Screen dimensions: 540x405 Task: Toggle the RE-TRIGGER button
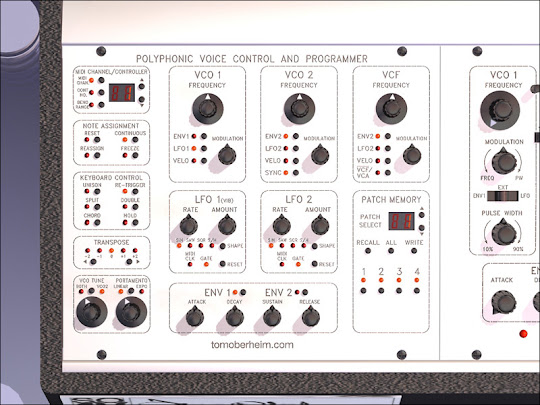[x=135, y=191]
